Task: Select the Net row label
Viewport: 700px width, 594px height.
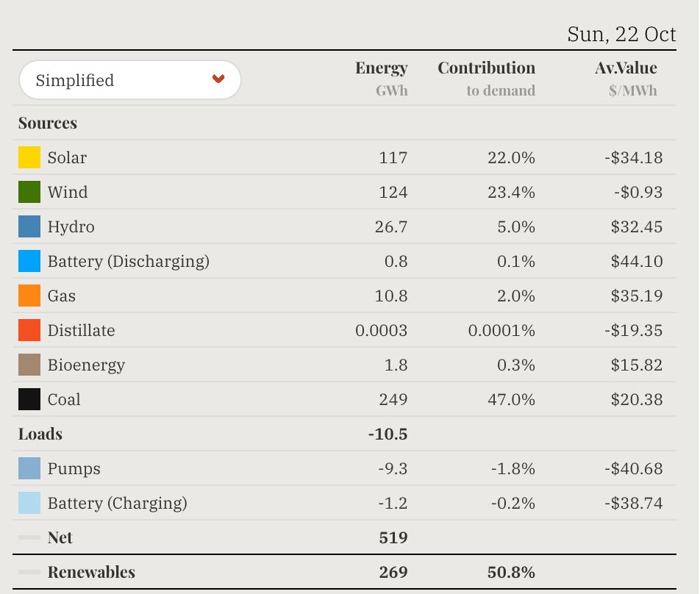Action: tap(60, 537)
